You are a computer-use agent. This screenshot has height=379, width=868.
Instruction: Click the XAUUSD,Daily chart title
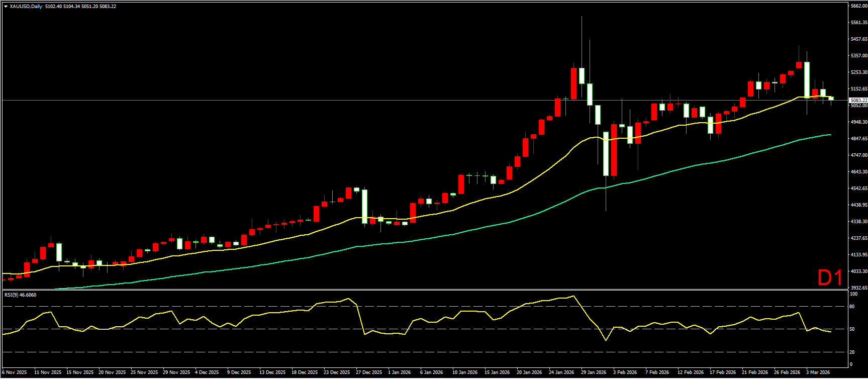(26, 7)
